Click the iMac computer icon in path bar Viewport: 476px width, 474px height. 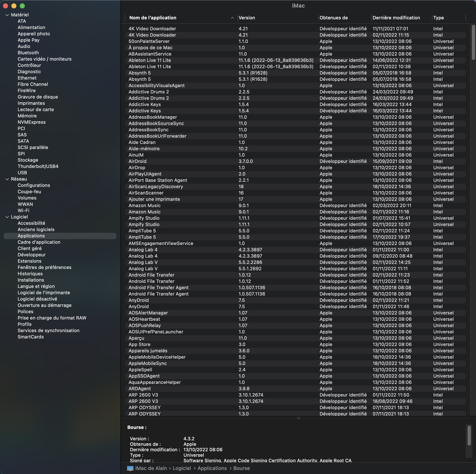130,468
